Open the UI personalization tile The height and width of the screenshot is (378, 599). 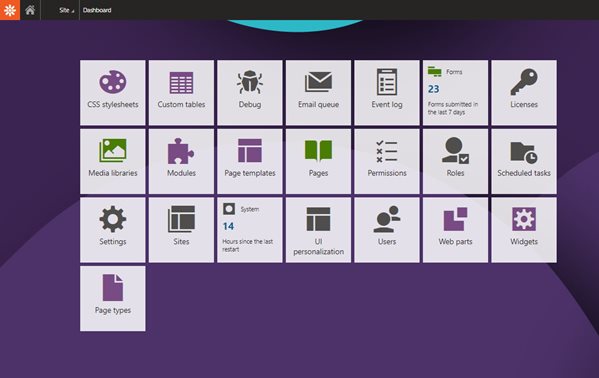318,230
